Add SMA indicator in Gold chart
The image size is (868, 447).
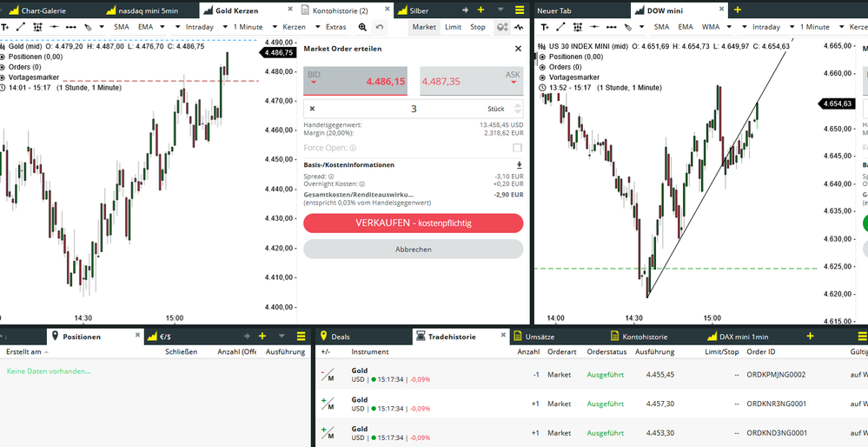point(122,27)
